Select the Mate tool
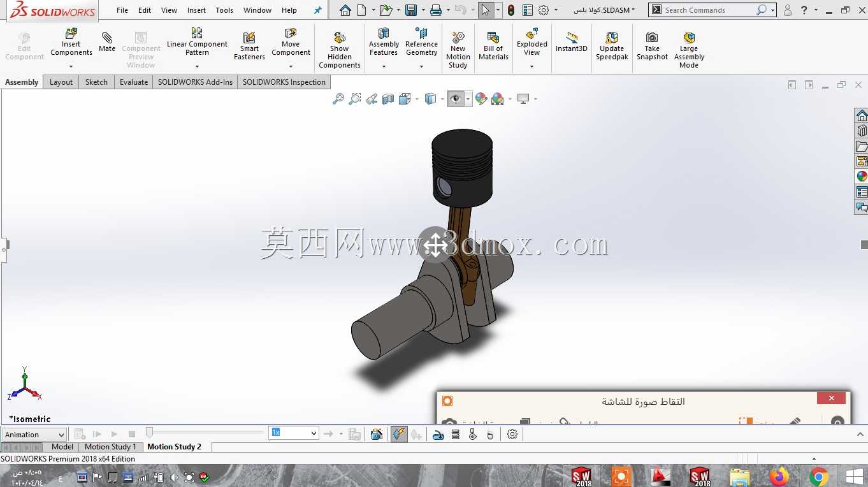 107,41
